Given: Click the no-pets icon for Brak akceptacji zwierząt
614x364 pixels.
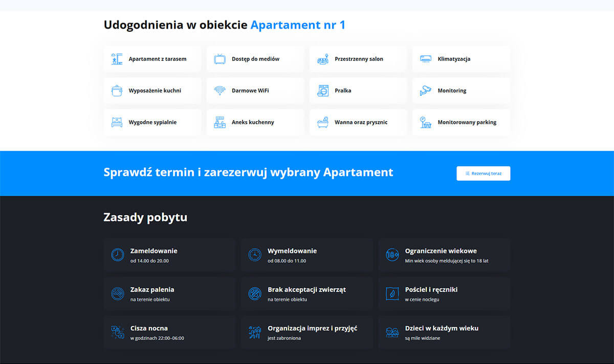Looking at the screenshot, I should [x=255, y=293].
